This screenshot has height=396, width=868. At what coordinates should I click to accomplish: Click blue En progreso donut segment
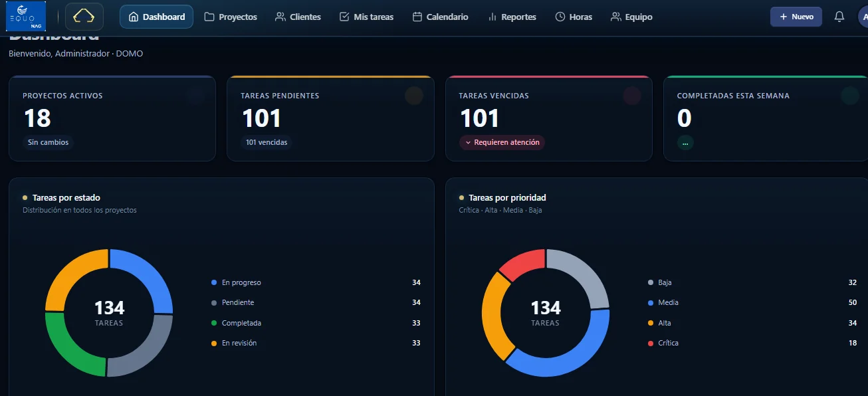[x=149, y=273]
